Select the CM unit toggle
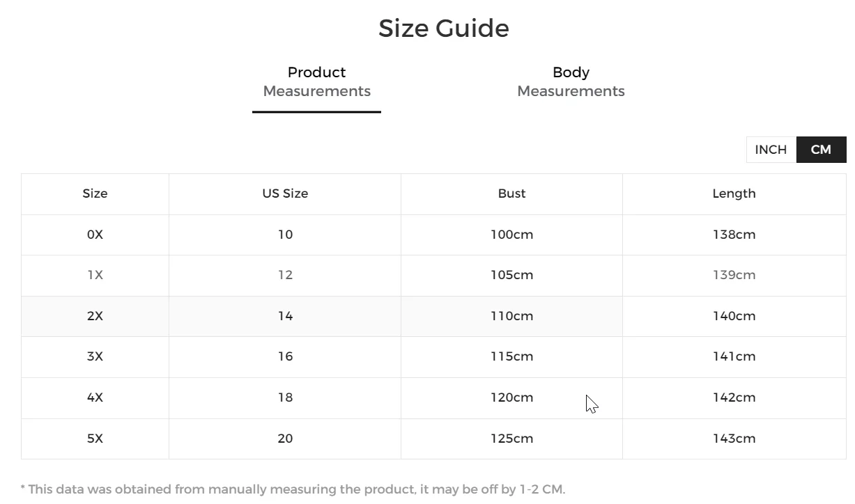The height and width of the screenshot is (504, 855). pyautogui.click(x=821, y=150)
